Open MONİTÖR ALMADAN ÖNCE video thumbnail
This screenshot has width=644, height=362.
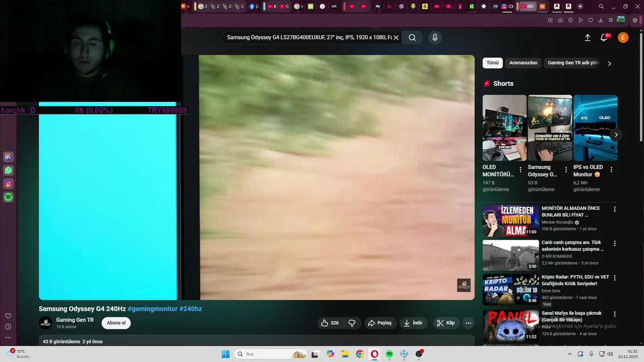point(511,221)
